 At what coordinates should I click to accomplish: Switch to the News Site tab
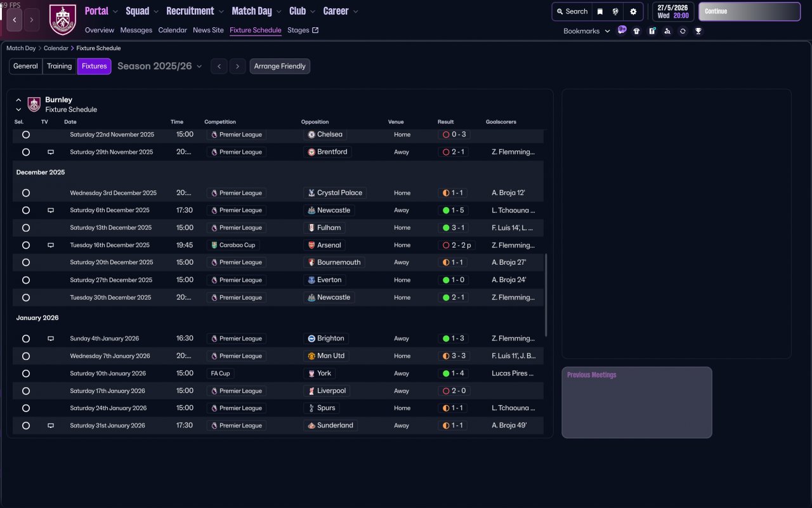[208, 30]
